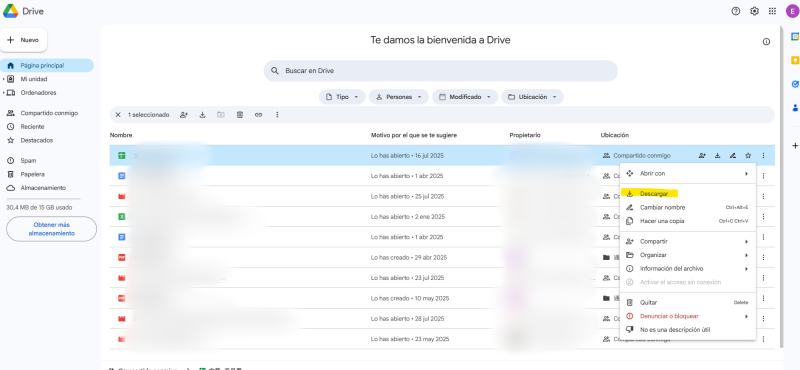800x370 pixels.
Task: Expand Denunciar o bloquear submenu
Action: coord(746,316)
